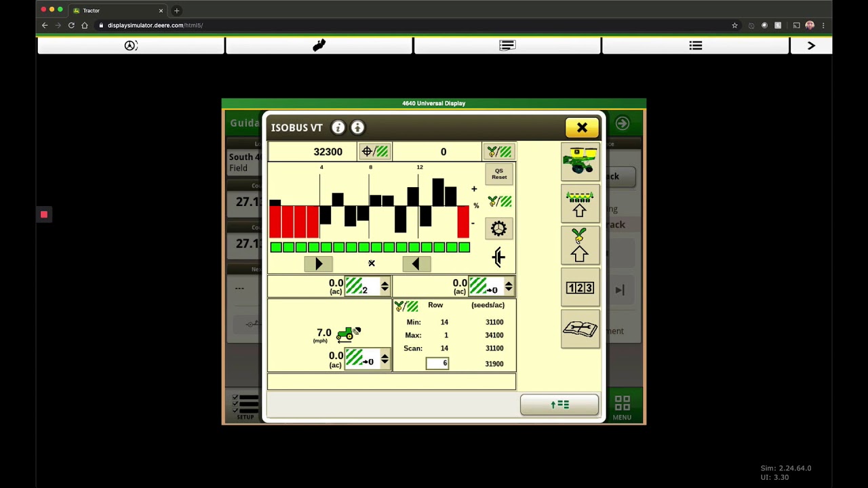Click the green list-arrow button at the bottom
The image size is (868, 488).
(559, 405)
